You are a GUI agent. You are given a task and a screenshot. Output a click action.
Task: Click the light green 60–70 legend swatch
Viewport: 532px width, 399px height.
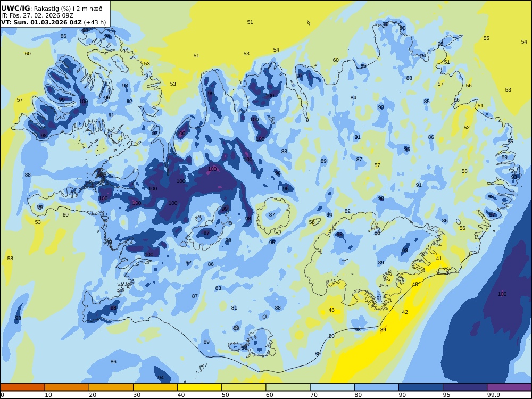click(x=288, y=387)
